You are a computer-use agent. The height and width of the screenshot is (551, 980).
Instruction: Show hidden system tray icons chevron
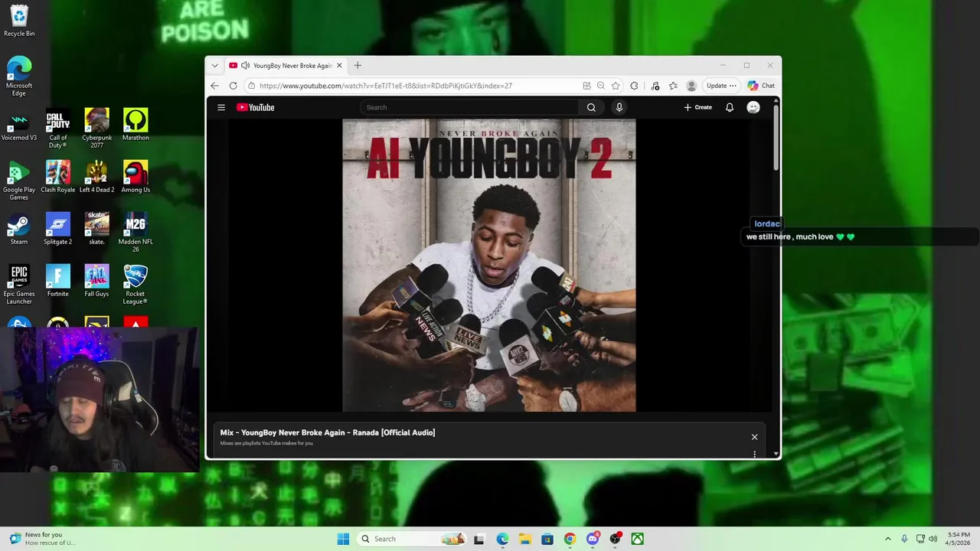(888, 539)
